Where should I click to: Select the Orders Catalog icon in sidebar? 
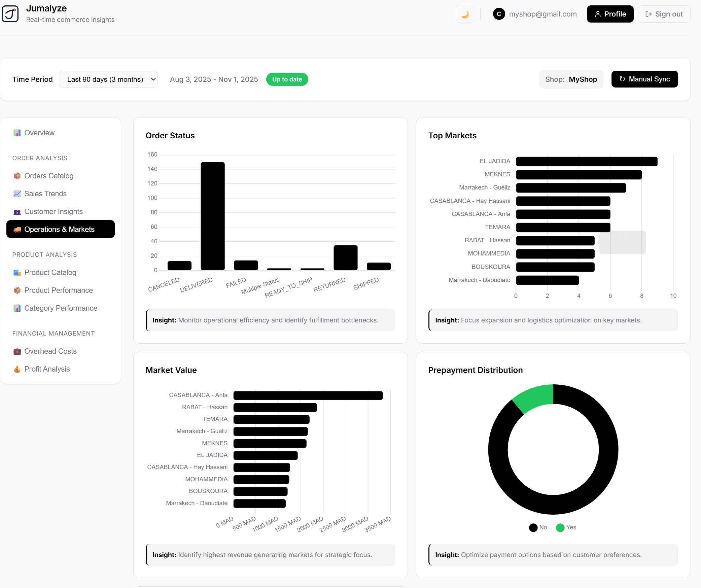tap(17, 176)
